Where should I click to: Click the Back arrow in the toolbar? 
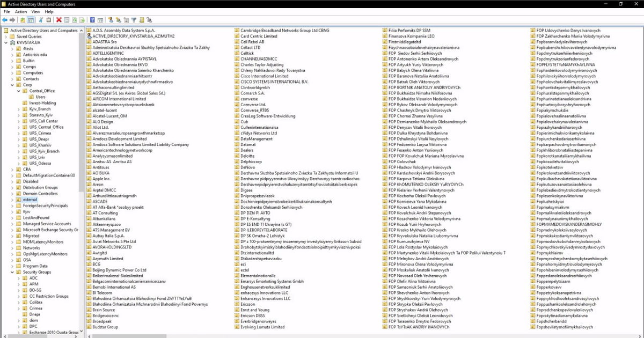click(5, 20)
